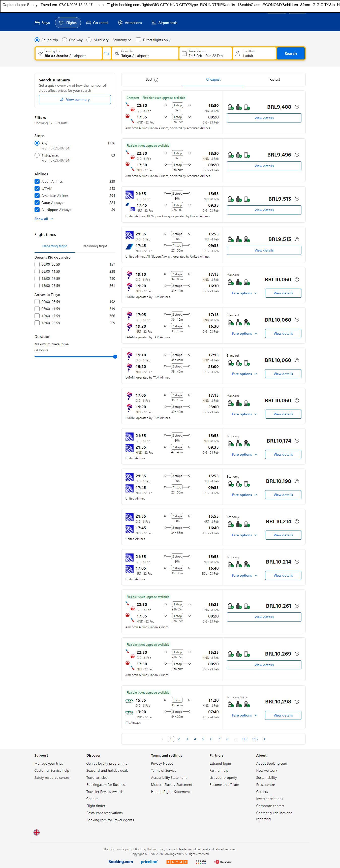Click the Airport taxis icon in the navigation
Image resolution: width=340 pixels, height=868 pixels.
154,23
